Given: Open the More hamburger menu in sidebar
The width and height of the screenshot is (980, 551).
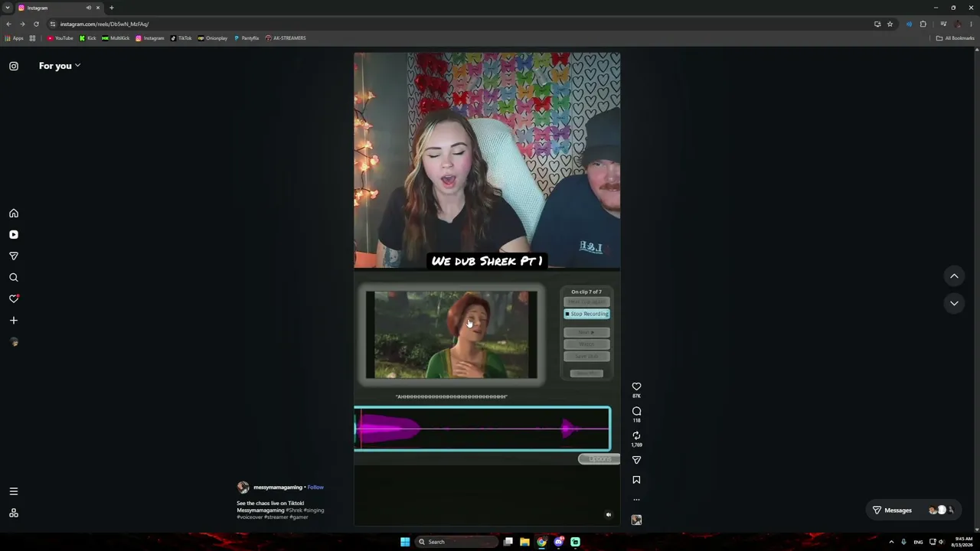Looking at the screenshot, I should click(14, 491).
